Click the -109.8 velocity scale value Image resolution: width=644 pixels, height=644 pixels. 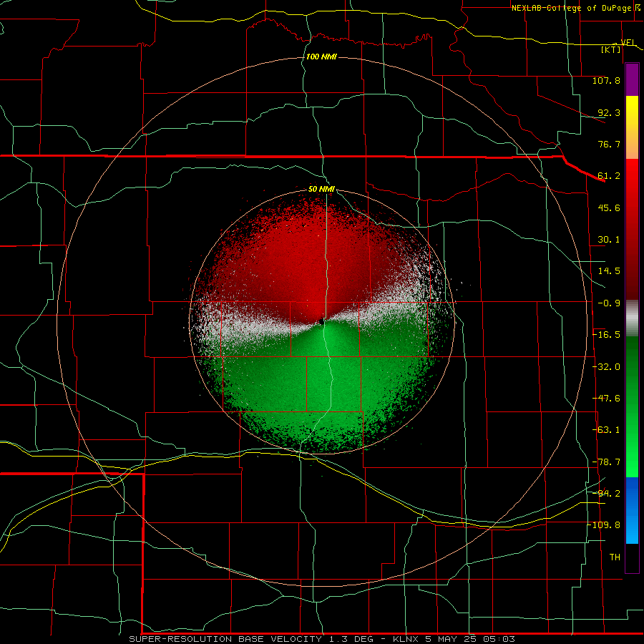point(604,525)
